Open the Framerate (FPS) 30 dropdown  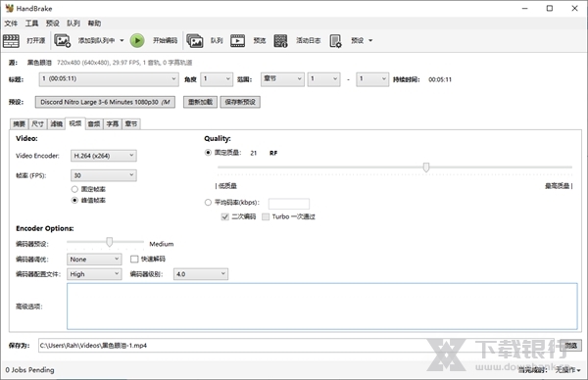click(104, 175)
